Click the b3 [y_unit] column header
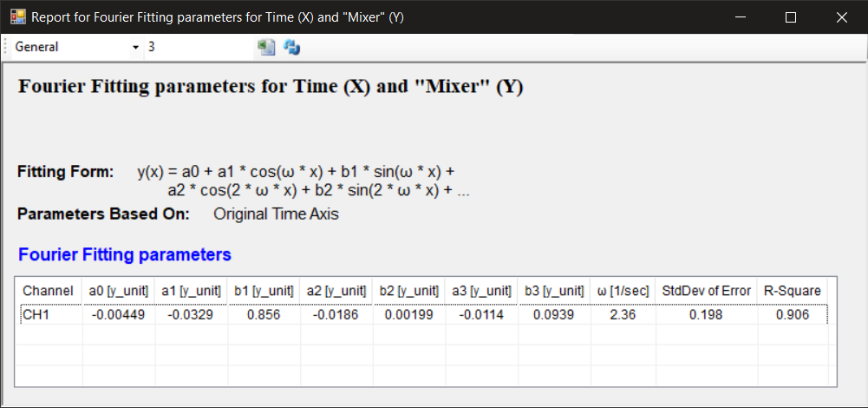This screenshot has height=408, width=868. coord(554,291)
